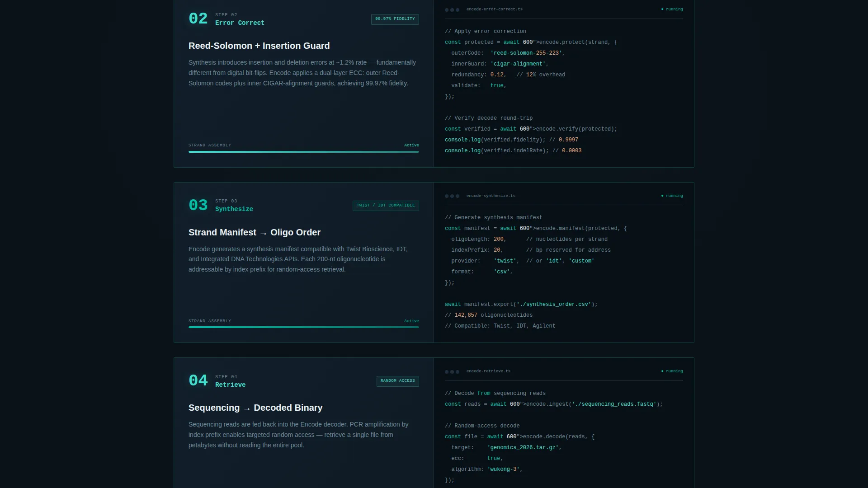This screenshot has width=868, height=488.
Task: Click running status of encode-error-correct.ts
Action: coord(672,9)
